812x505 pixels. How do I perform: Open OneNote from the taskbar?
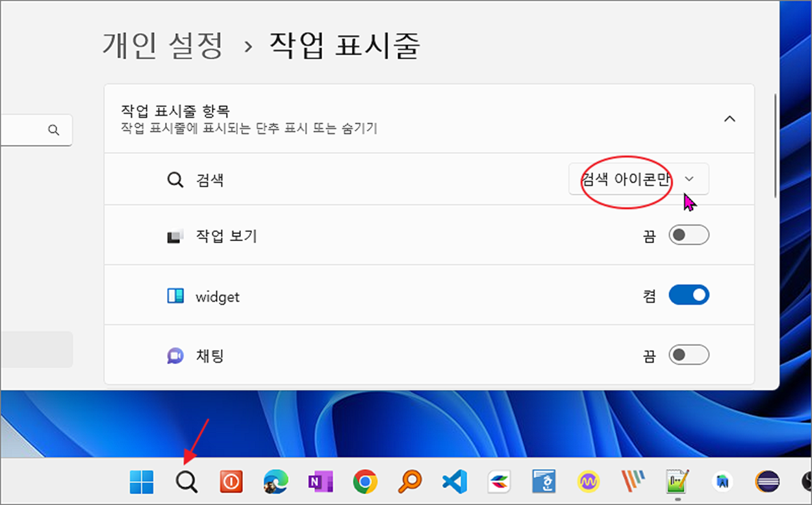320,482
